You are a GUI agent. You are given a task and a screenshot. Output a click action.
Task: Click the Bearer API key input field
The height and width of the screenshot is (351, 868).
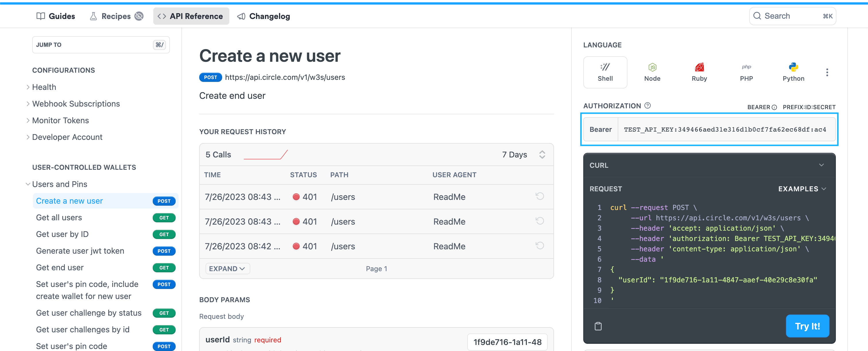click(726, 130)
